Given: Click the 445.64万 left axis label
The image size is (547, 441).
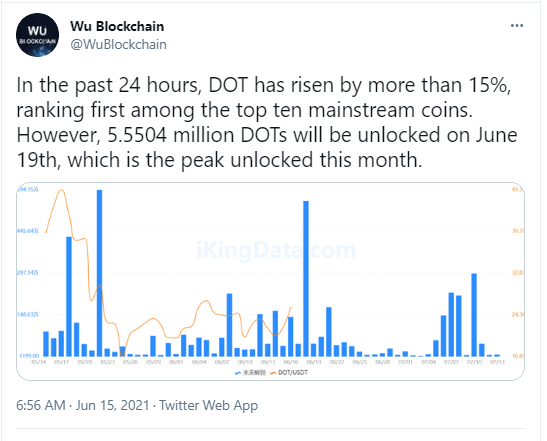Looking at the screenshot, I should (x=28, y=231).
